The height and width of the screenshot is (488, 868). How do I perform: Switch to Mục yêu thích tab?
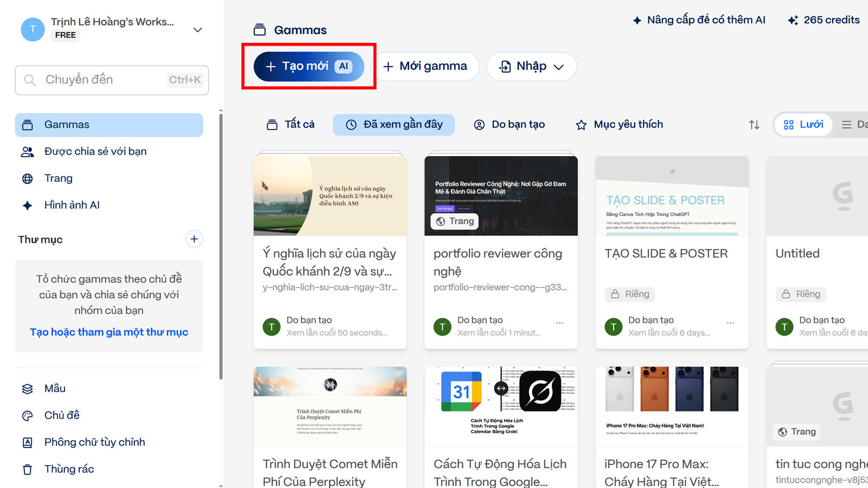coord(619,125)
